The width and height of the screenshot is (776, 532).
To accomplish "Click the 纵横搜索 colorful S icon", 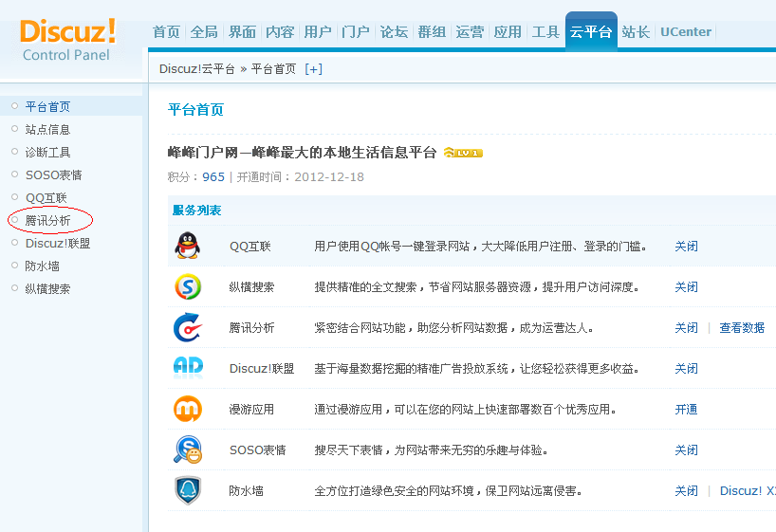I will tap(188, 286).
